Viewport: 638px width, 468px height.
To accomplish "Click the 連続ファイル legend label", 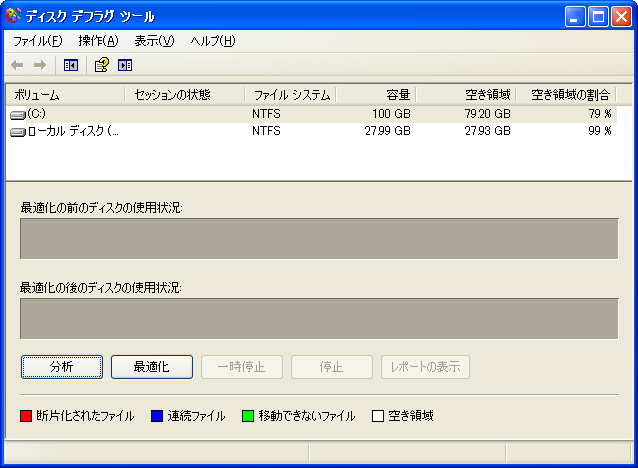I will [x=196, y=416].
